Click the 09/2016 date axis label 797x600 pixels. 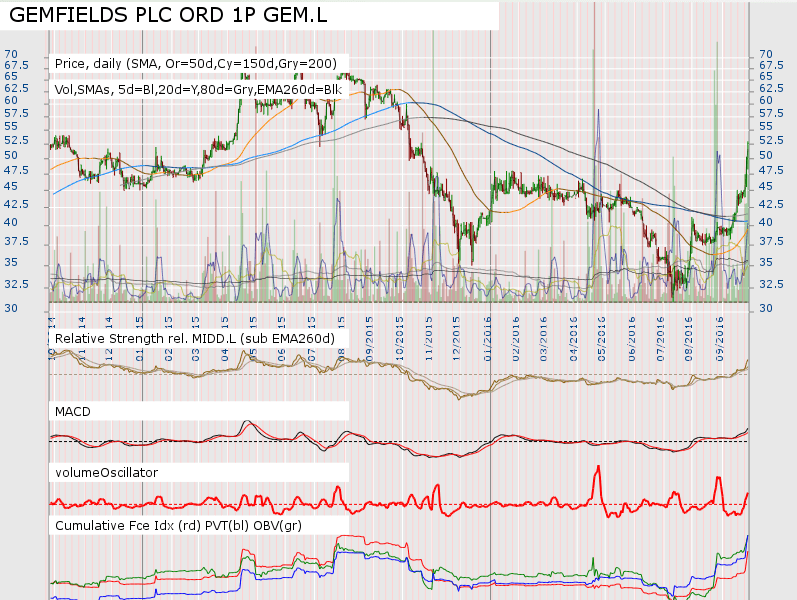pyautogui.click(x=719, y=339)
